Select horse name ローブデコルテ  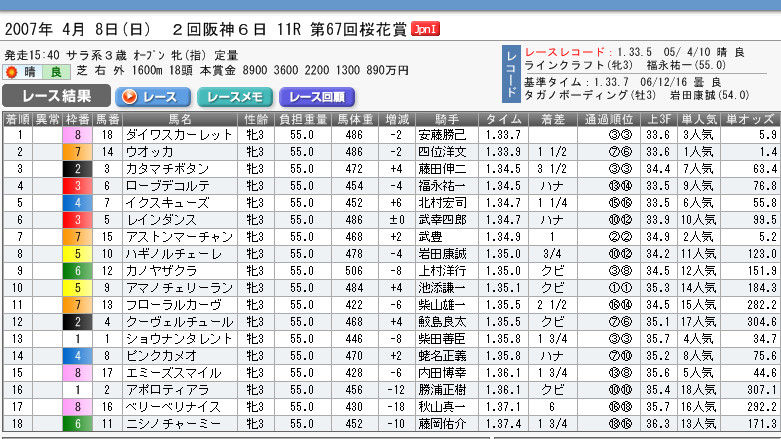click(x=167, y=186)
